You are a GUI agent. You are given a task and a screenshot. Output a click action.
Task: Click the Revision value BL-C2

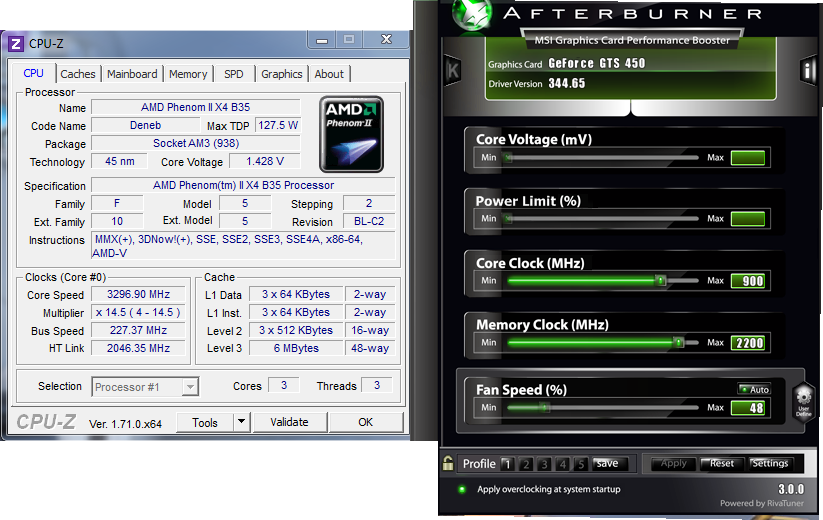369,221
